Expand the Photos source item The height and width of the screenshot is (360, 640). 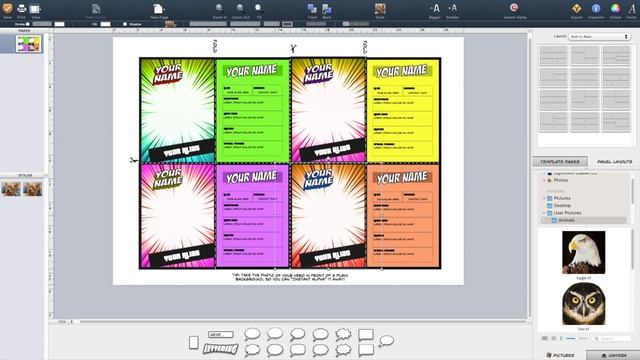[544, 180]
